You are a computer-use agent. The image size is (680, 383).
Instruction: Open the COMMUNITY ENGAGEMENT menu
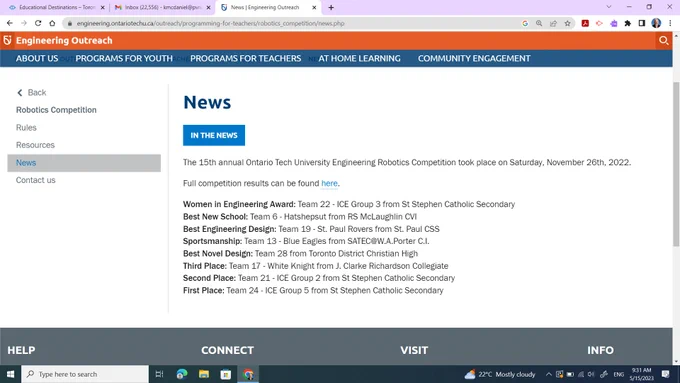click(x=474, y=59)
